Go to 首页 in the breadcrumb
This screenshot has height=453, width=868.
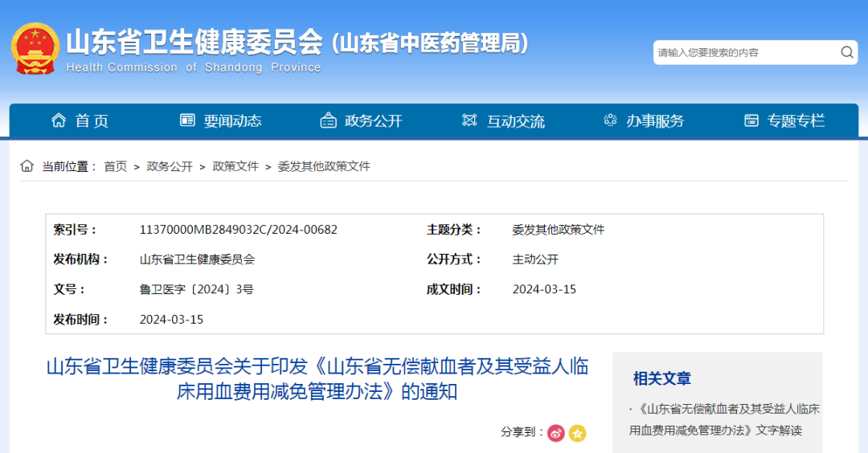116,166
